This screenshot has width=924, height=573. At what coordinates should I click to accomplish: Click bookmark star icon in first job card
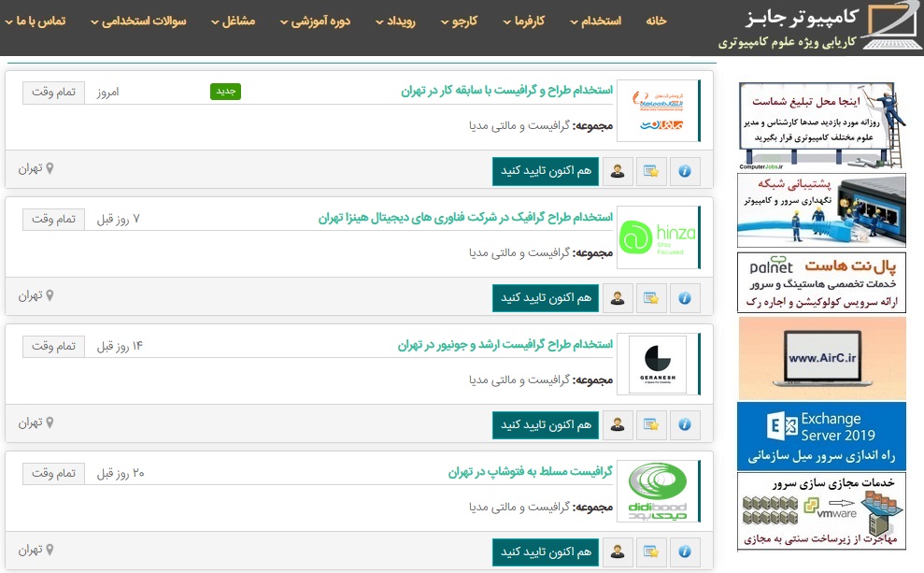click(x=651, y=171)
